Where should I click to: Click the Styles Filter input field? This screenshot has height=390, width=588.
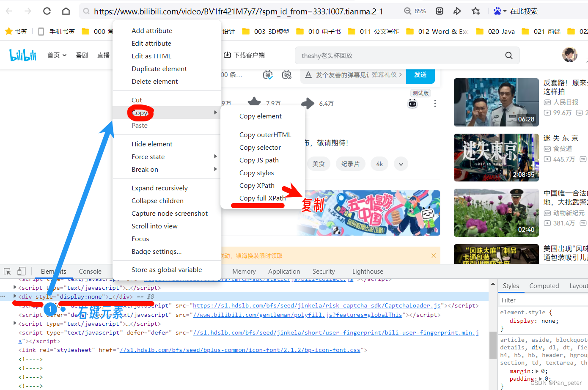tap(544, 300)
